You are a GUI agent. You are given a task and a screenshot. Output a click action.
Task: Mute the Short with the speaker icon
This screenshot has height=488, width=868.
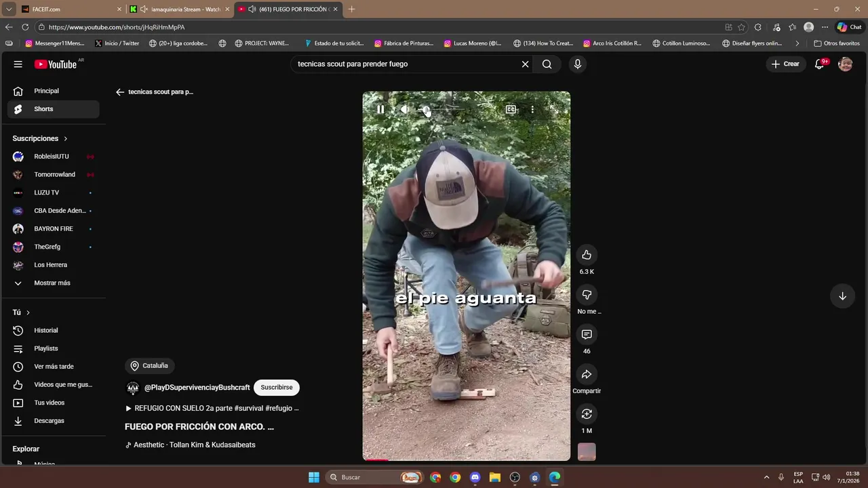point(404,109)
